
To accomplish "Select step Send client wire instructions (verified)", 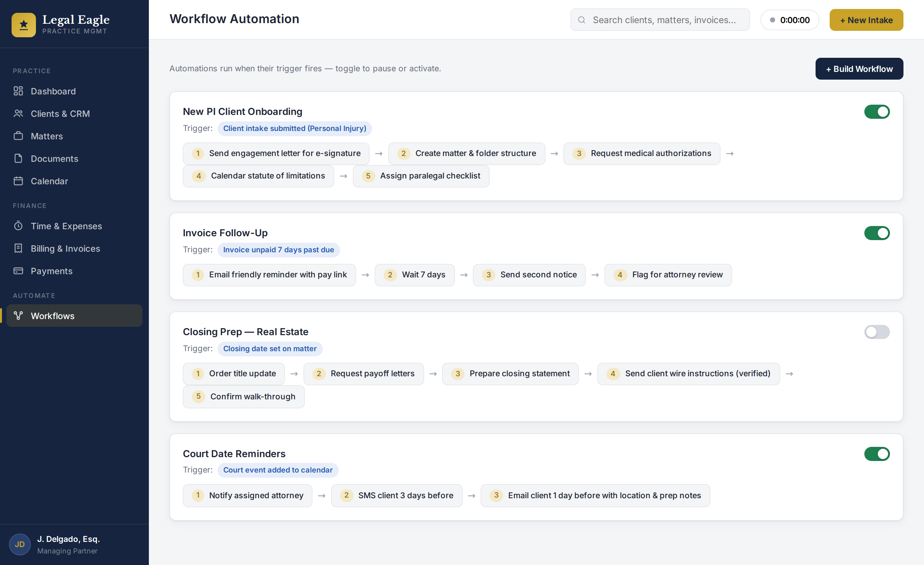I will pyautogui.click(x=689, y=374).
